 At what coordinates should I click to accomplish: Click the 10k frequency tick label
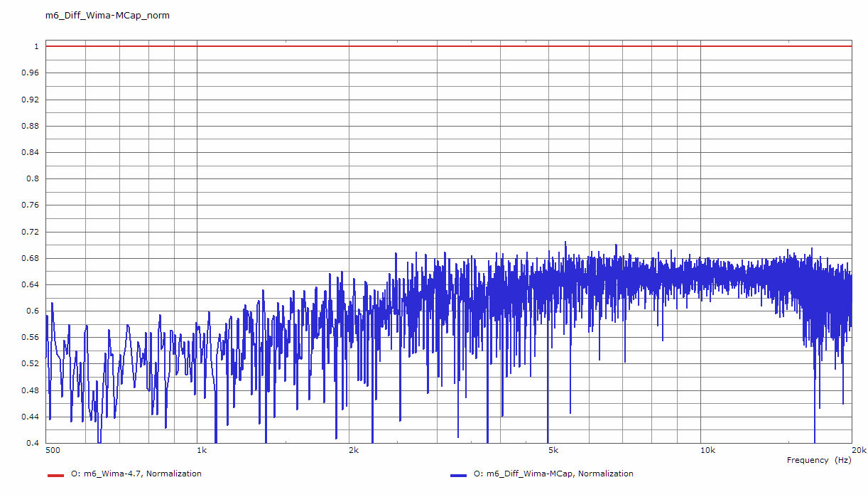[x=706, y=451]
